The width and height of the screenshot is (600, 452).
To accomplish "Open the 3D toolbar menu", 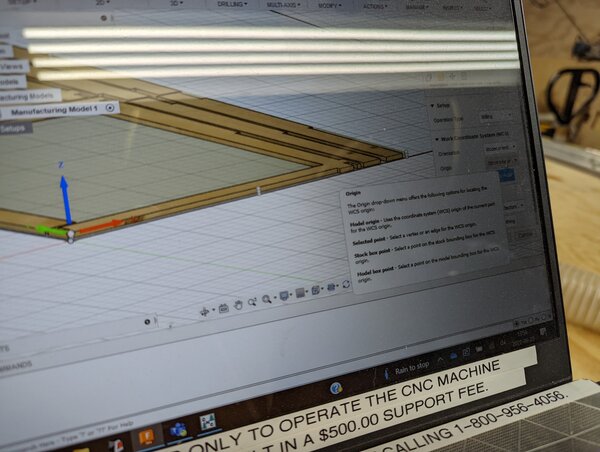I will (176, 3).
